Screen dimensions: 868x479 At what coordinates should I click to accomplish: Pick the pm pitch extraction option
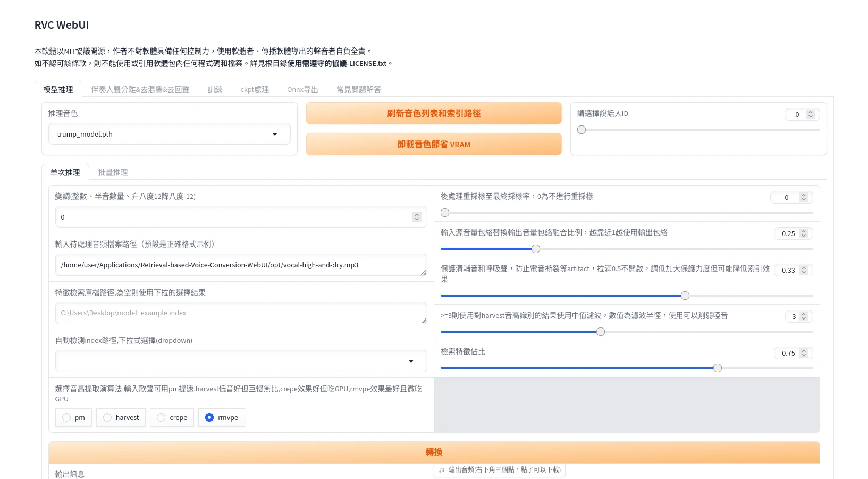click(x=67, y=418)
